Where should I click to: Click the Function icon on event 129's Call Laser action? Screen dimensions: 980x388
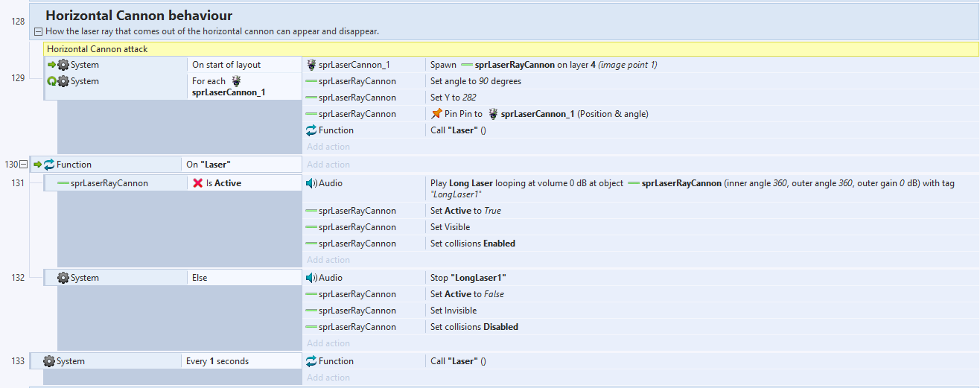click(x=312, y=130)
